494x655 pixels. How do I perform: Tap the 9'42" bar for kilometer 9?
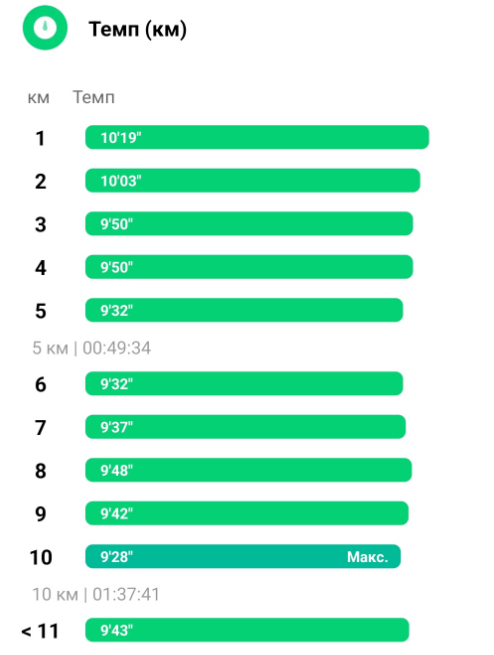coord(247,513)
